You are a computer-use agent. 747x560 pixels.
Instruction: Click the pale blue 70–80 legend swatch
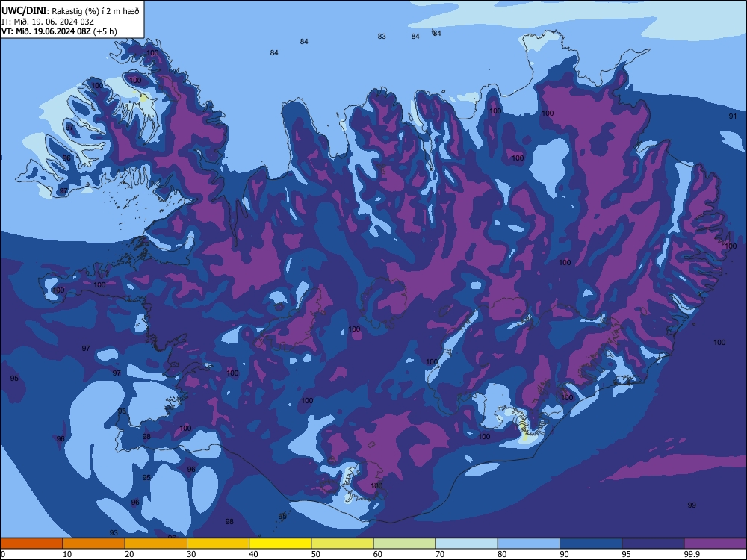click(466, 544)
